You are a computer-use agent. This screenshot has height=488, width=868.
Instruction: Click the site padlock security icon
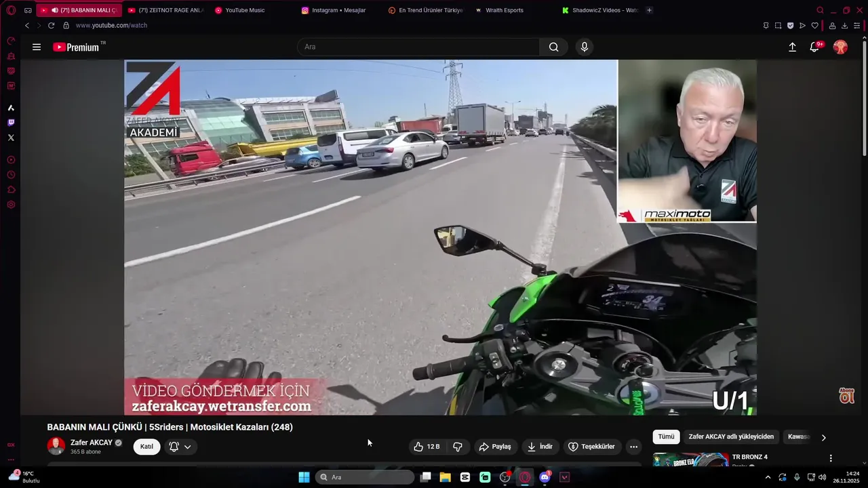pyautogui.click(x=66, y=25)
